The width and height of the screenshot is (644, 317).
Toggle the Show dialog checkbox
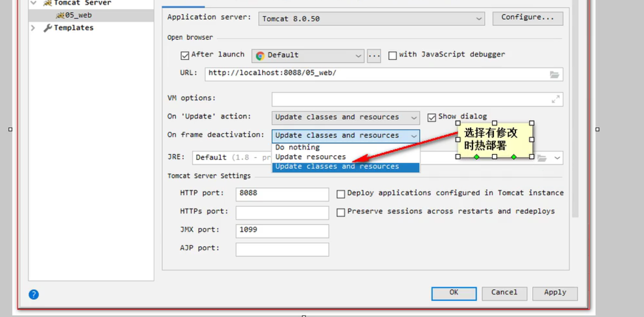[x=432, y=117]
